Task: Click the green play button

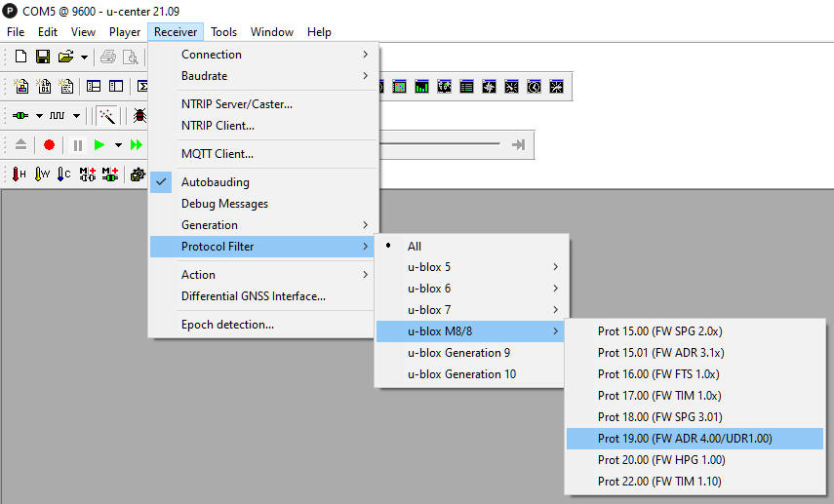Action: coord(99,144)
